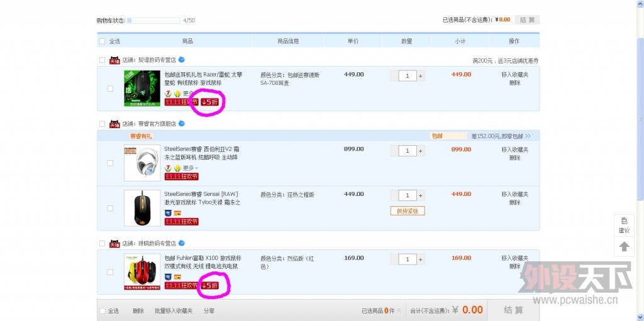
Task: Click the credit card badge on Sensei RAW item
Action: click(177, 213)
